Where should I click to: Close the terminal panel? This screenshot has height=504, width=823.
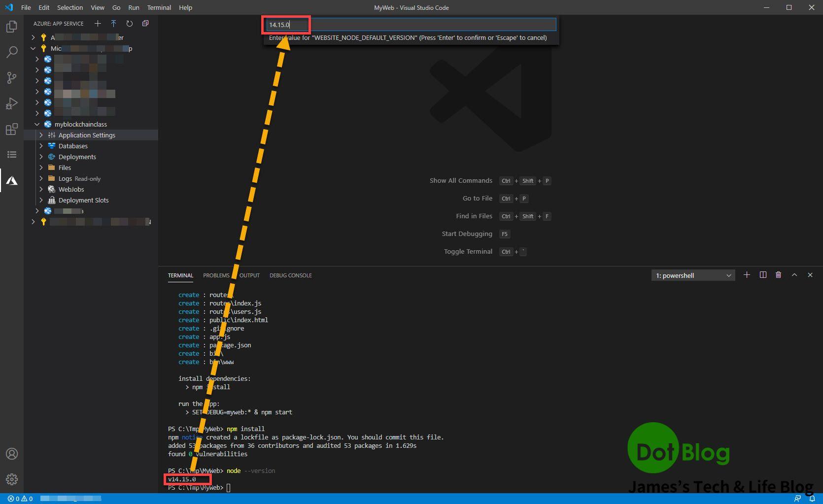coord(810,275)
